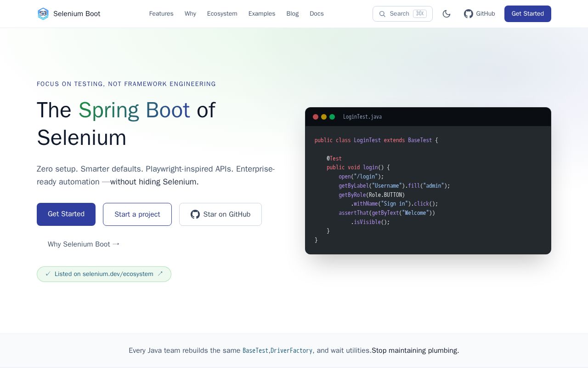The height and width of the screenshot is (368, 588).
Task: Click the yellow dot in the code window
Action: tap(324, 117)
